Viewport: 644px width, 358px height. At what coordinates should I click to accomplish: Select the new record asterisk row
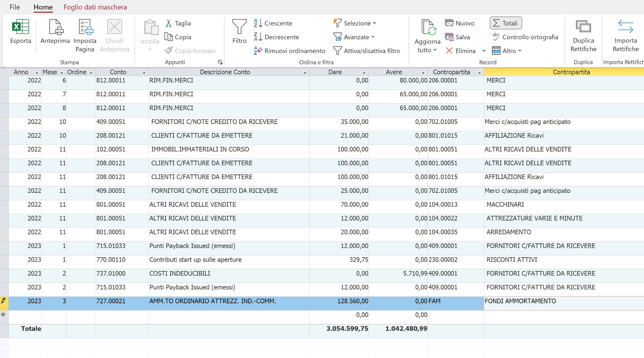click(4, 315)
